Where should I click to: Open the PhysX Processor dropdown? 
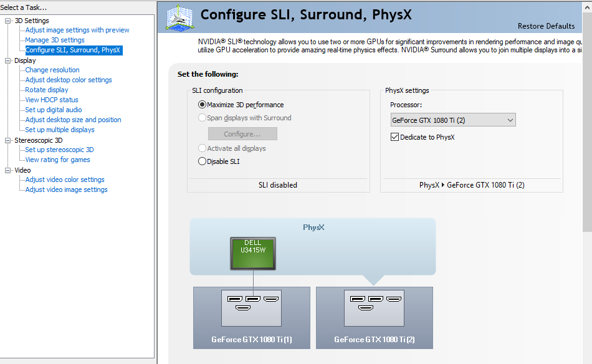(453, 120)
